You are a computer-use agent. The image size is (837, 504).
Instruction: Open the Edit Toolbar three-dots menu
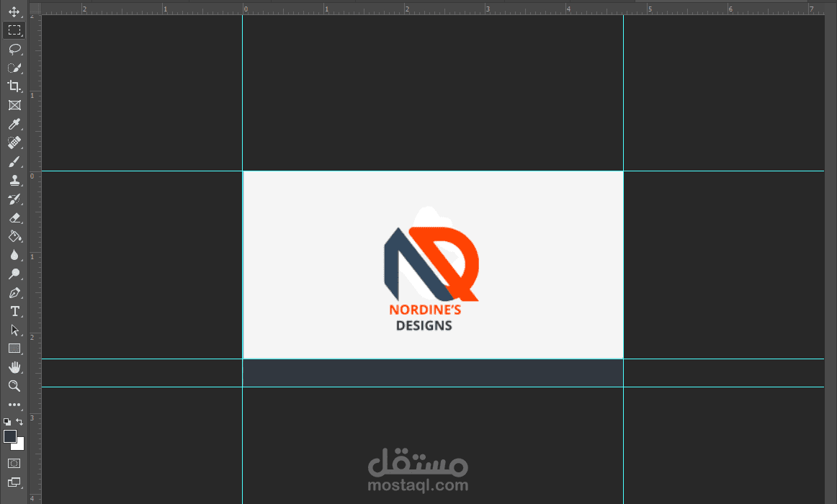pos(14,405)
